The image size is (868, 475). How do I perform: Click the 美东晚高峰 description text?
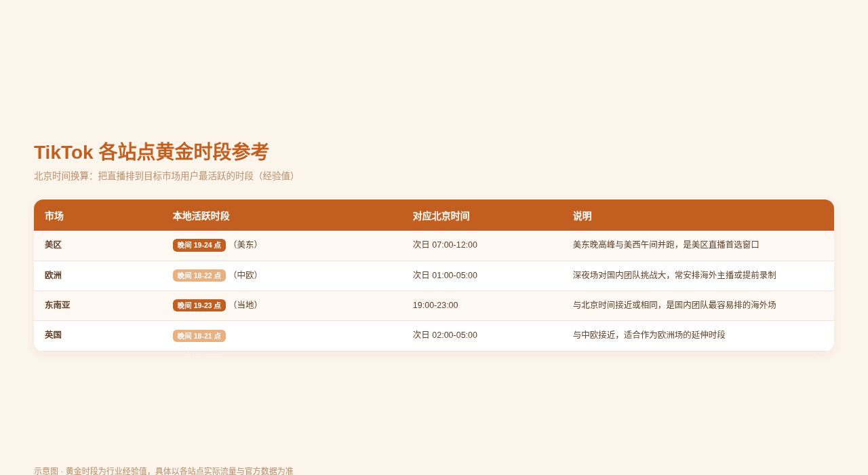(x=666, y=245)
